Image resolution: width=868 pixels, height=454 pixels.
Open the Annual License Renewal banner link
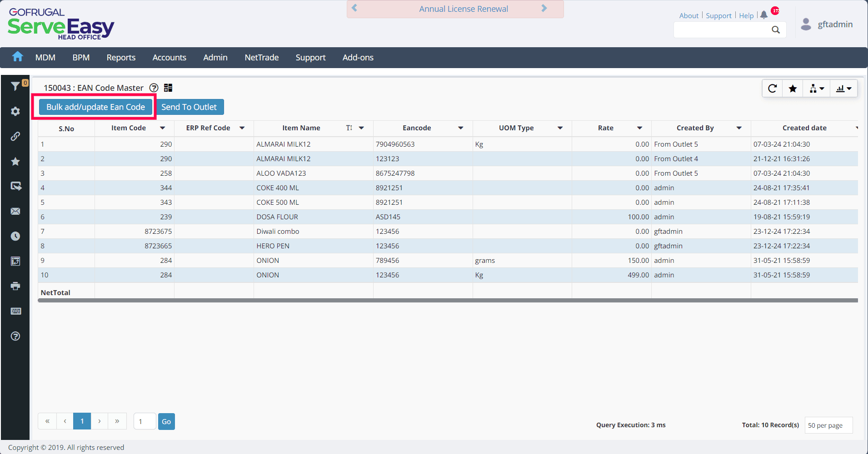pyautogui.click(x=464, y=9)
